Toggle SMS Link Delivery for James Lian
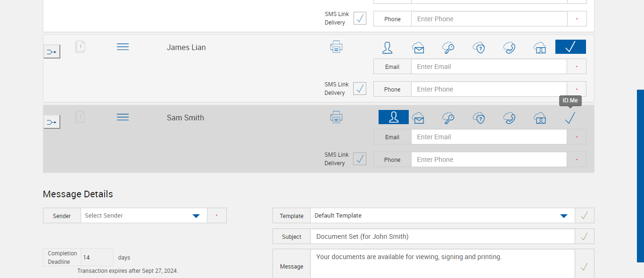 click(360, 89)
